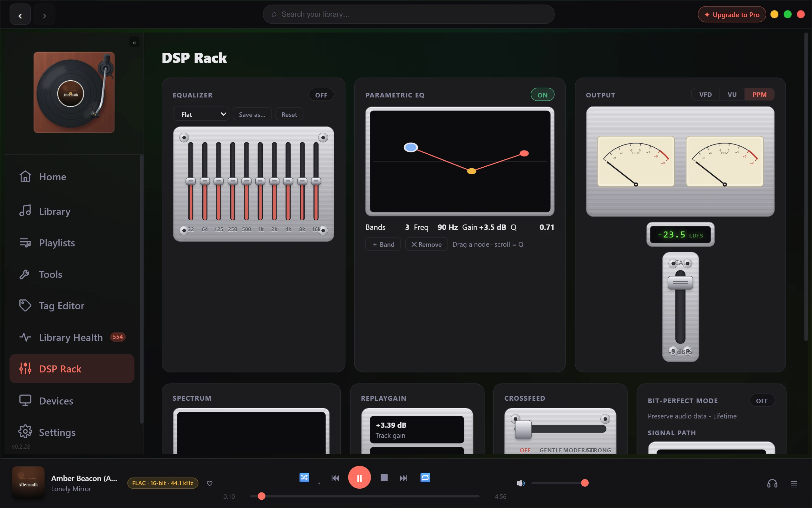
Task: Click the now playing album thumbnail
Action: [x=28, y=483]
